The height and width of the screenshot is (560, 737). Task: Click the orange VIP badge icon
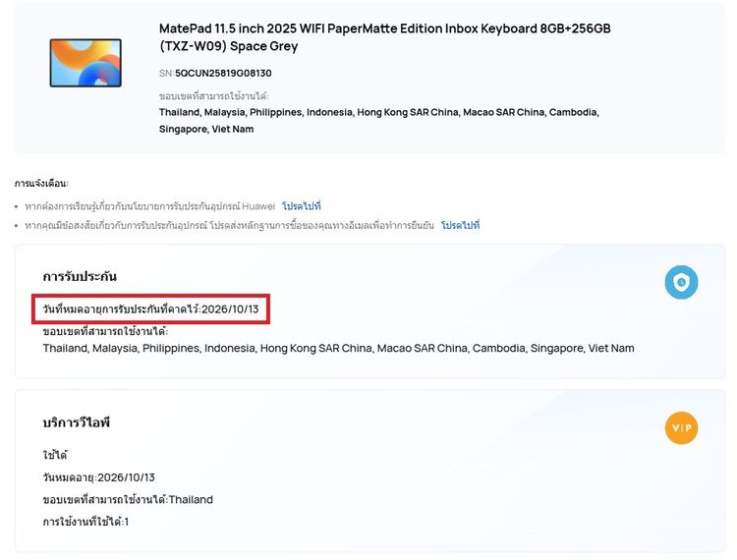click(x=681, y=427)
